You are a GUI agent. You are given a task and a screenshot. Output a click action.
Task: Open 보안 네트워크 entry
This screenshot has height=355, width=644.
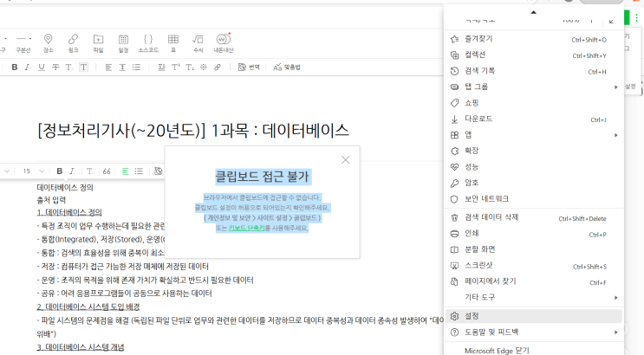pos(534,199)
